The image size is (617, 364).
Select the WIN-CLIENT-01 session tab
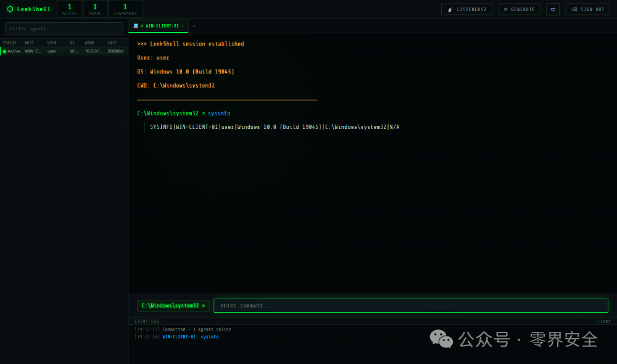point(159,26)
